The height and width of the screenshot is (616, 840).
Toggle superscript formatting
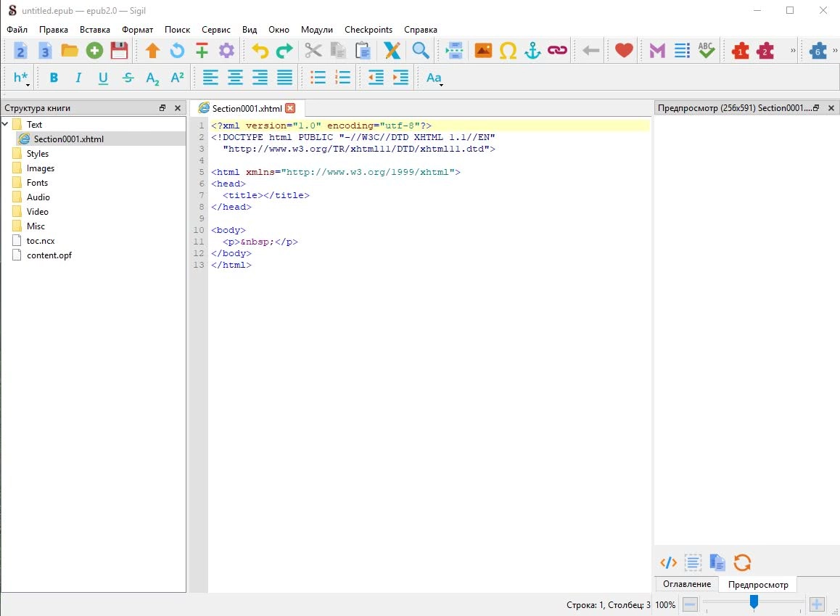177,78
